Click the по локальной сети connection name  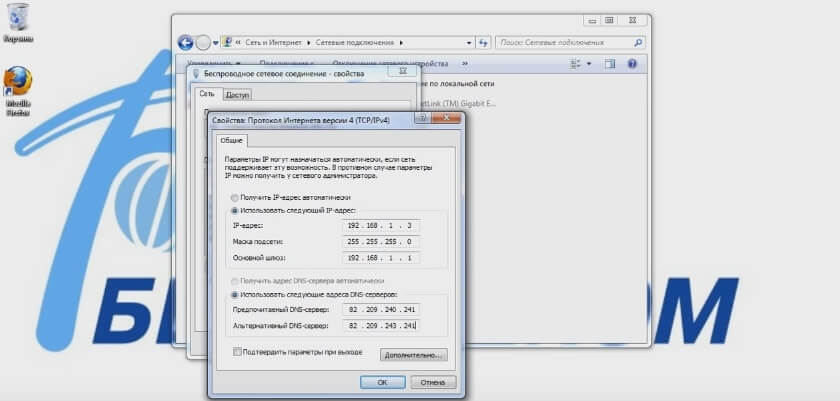coord(458,84)
